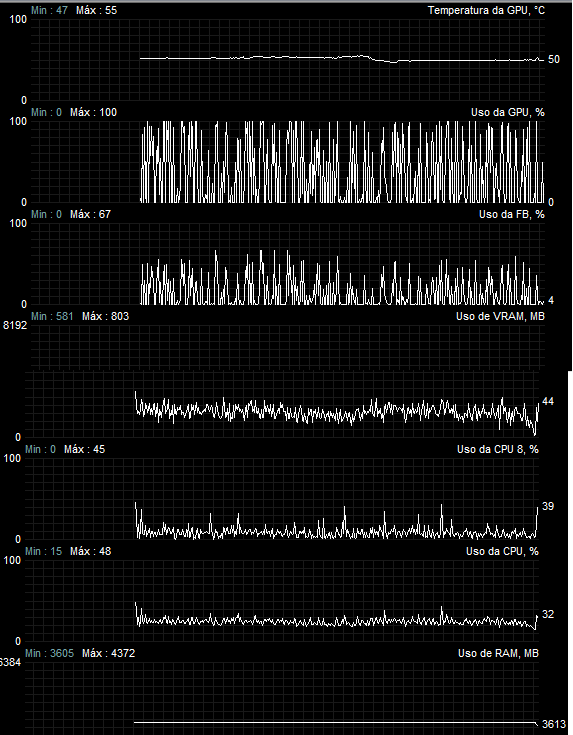This screenshot has height=735, width=573.
Task: Select the Máx : 45 CPU 8 value
Action: (x=84, y=449)
